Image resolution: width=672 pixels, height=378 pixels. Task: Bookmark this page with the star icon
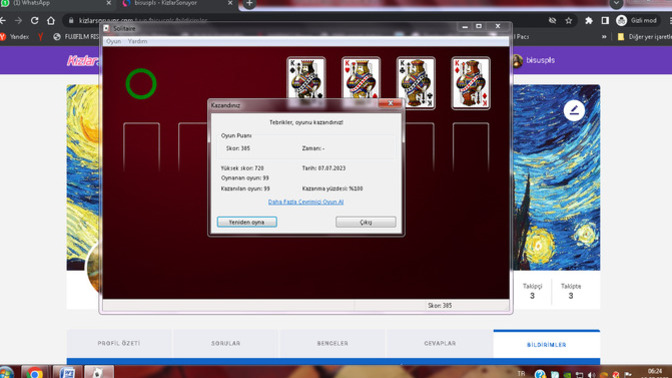coord(569,20)
